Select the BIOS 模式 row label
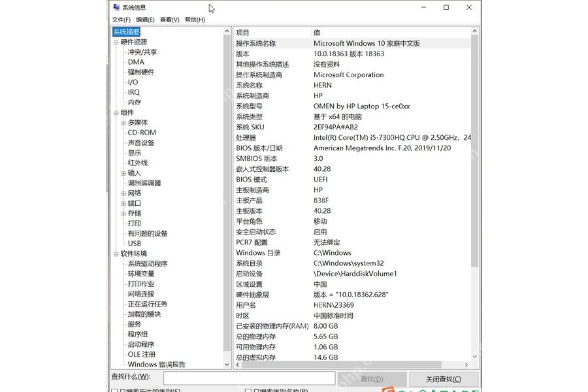Image resolution: width=588 pixels, height=392 pixels. tap(252, 180)
